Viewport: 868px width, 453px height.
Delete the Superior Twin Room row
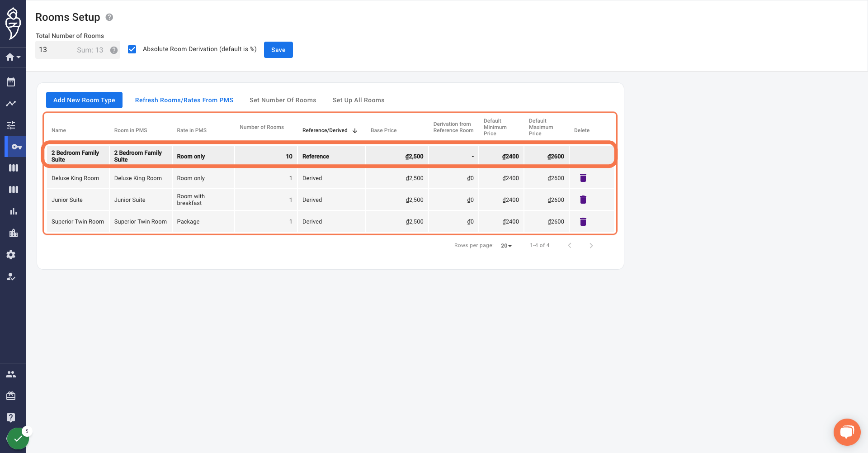[583, 222]
